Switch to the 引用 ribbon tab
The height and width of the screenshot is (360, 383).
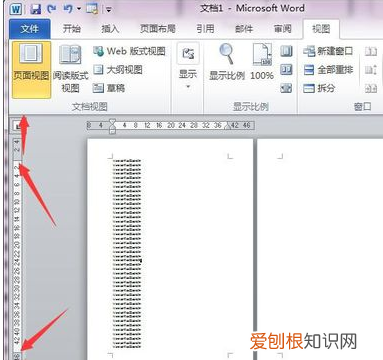(205, 29)
